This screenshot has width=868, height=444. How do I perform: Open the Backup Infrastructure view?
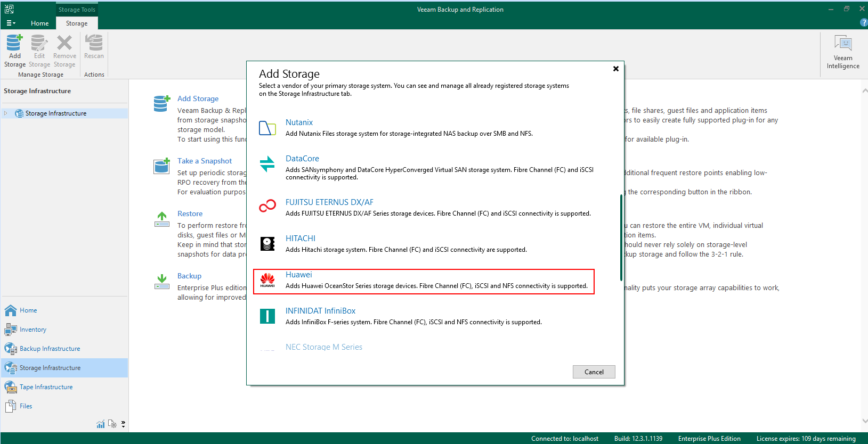[x=50, y=349]
